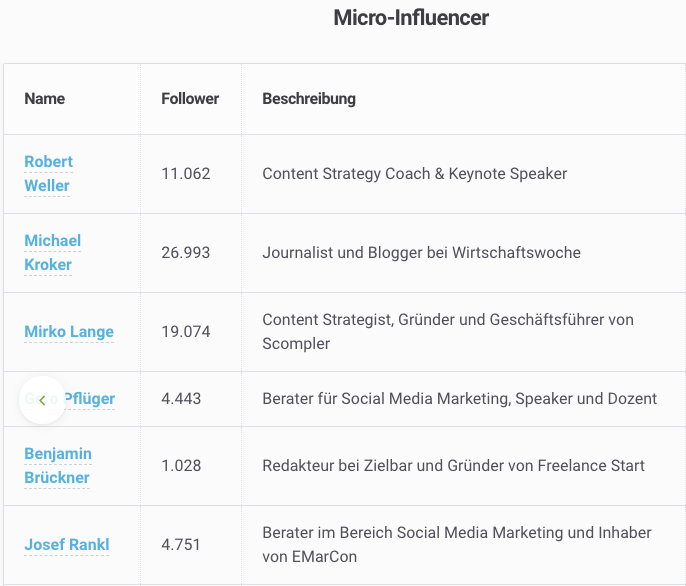
Task: Click the EMarCon owner description text
Action: pyautogui.click(x=457, y=544)
